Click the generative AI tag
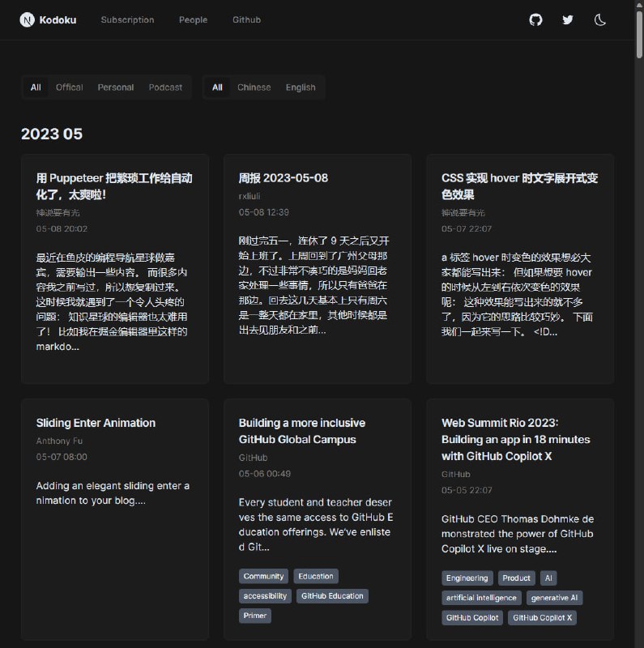Screen dimensions: 644x648 (x=554, y=598)
